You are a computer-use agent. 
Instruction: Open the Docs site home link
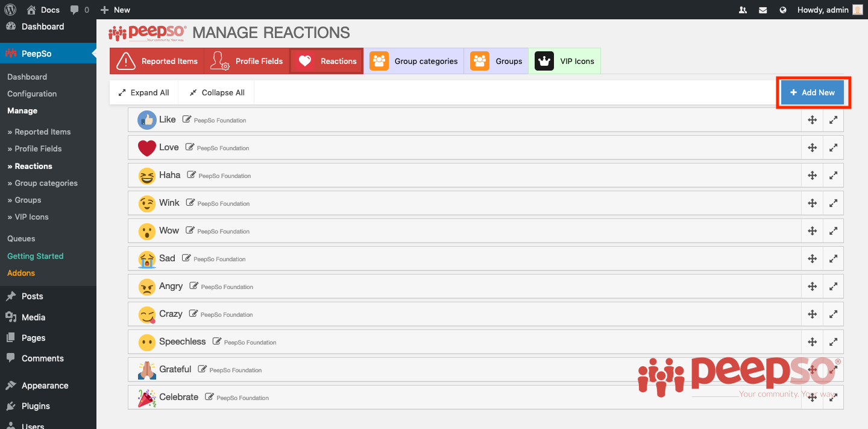(43, 10)
